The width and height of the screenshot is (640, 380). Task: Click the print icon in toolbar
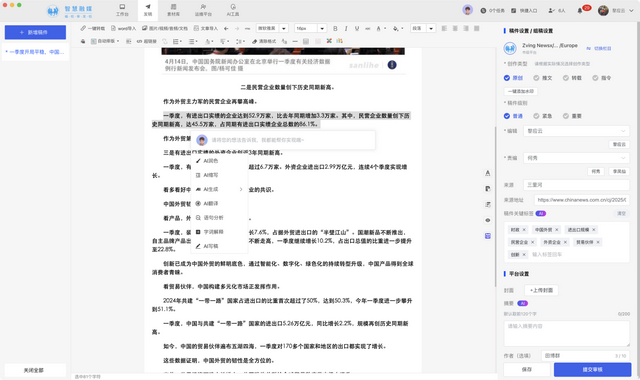[83, 41]
